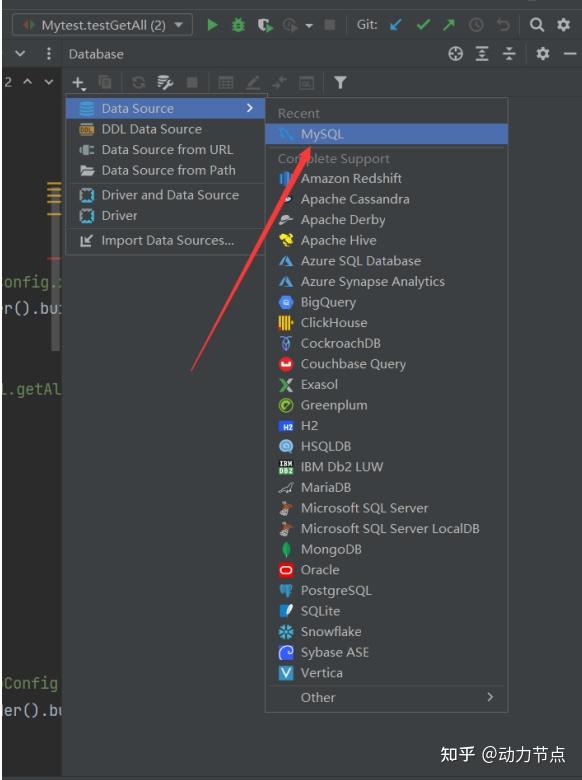Choose Apache Derby data source
Screen dimensions: 582x780
pyautogui.click(x=387, y=219)
